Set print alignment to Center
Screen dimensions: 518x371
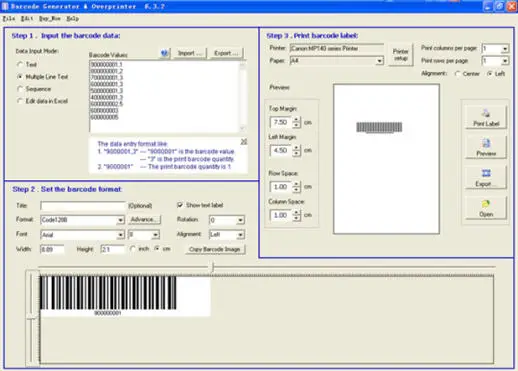[458, 74]
